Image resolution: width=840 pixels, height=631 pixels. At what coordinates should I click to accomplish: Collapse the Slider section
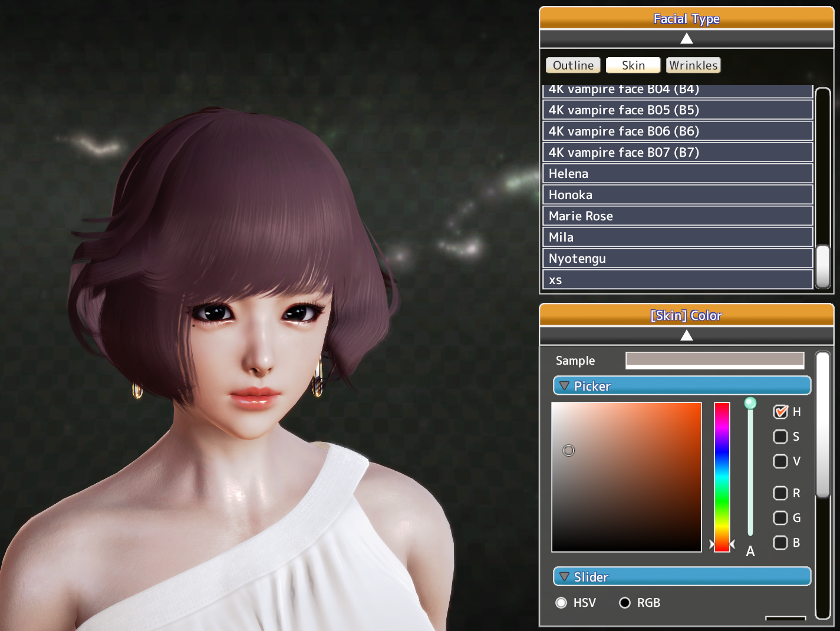(x=682, y=577)
